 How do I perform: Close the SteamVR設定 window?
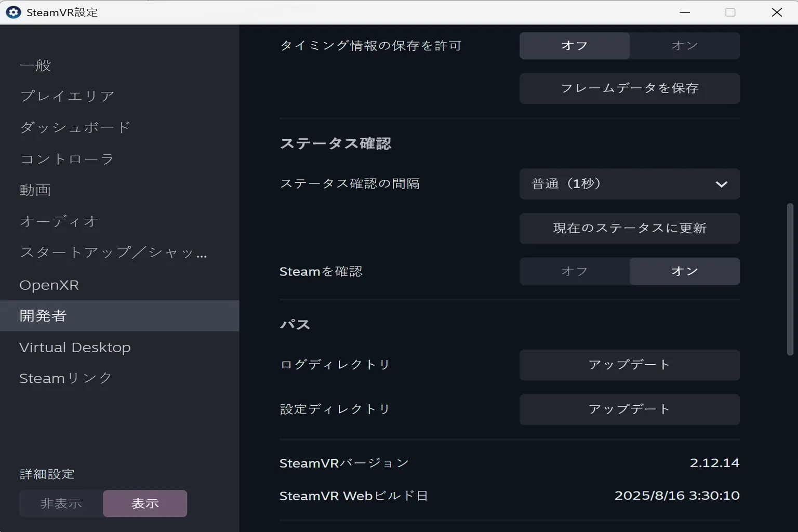click(777, 12)
